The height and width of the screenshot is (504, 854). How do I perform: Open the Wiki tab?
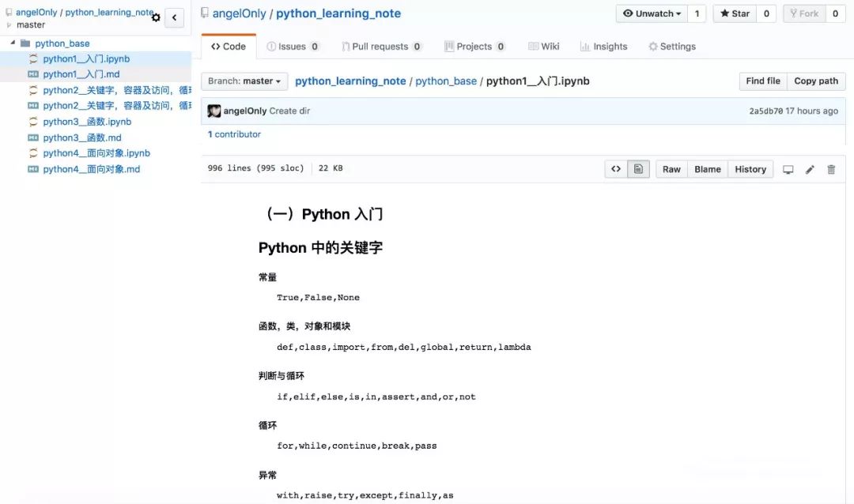[x=543, y=47]
